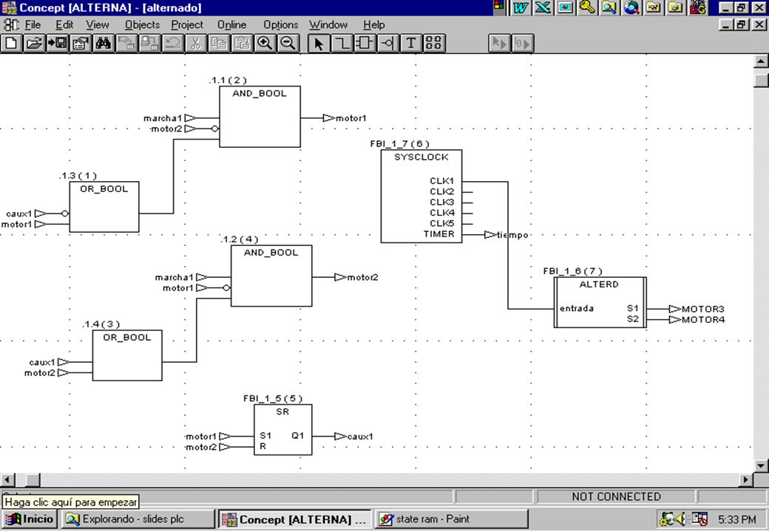This screenshot has height=532, width=769.
Task: Click the grayed animate-booleans I/0 icon
Action: pos(522,43)
